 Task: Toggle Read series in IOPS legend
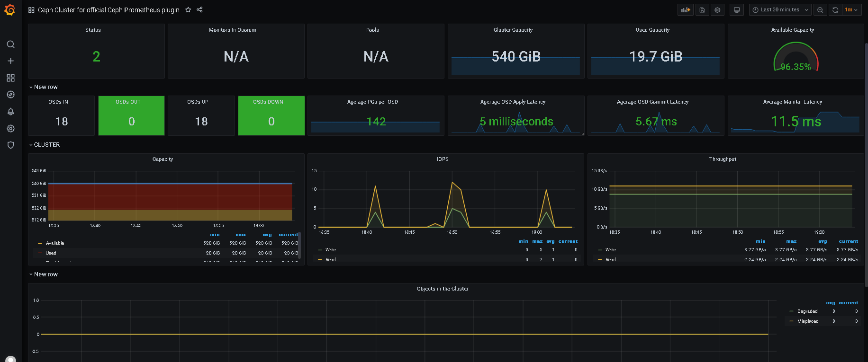tap(331, 260)
